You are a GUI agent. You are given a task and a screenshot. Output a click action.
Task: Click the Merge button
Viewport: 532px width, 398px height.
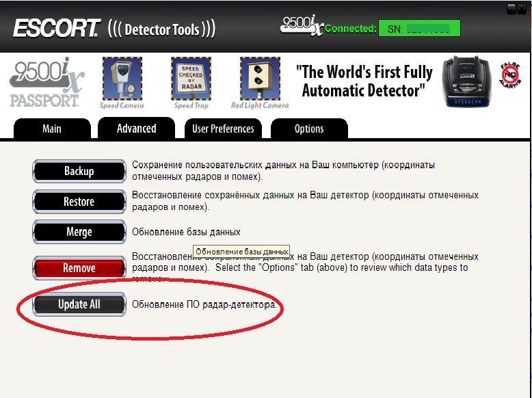(79, 232)
